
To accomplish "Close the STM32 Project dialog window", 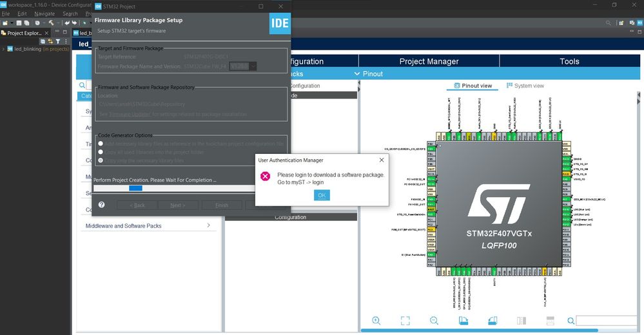I will click(x=280, y=6).
